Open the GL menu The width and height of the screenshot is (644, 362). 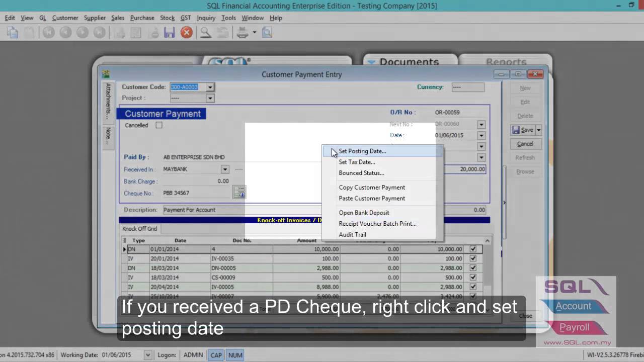[x=43, y=18]
